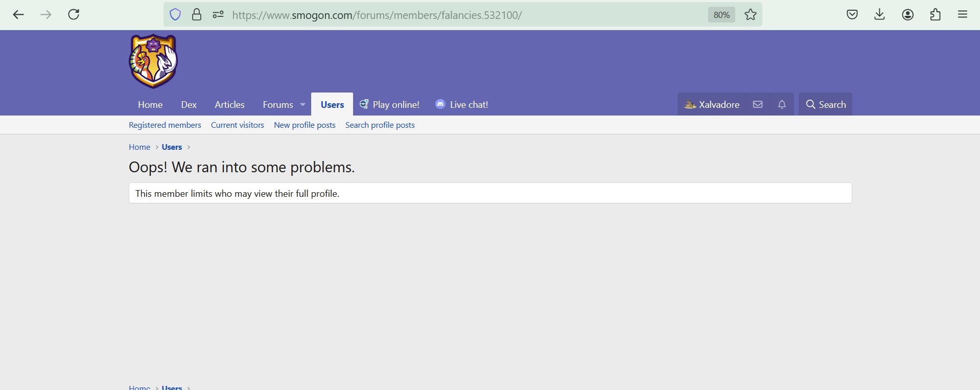Click the Play online Showdown icon
The image size is (980, 390).
tap(364, 104)
